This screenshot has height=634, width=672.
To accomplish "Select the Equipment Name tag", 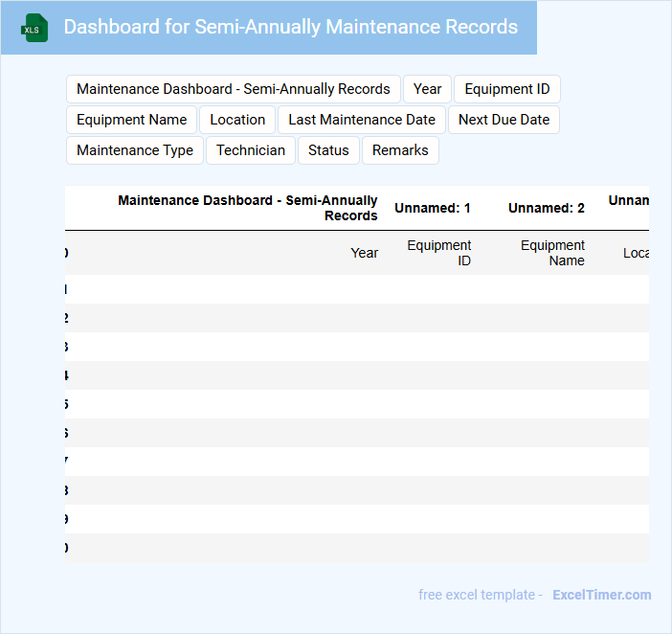I will click(x=131, y=120).
